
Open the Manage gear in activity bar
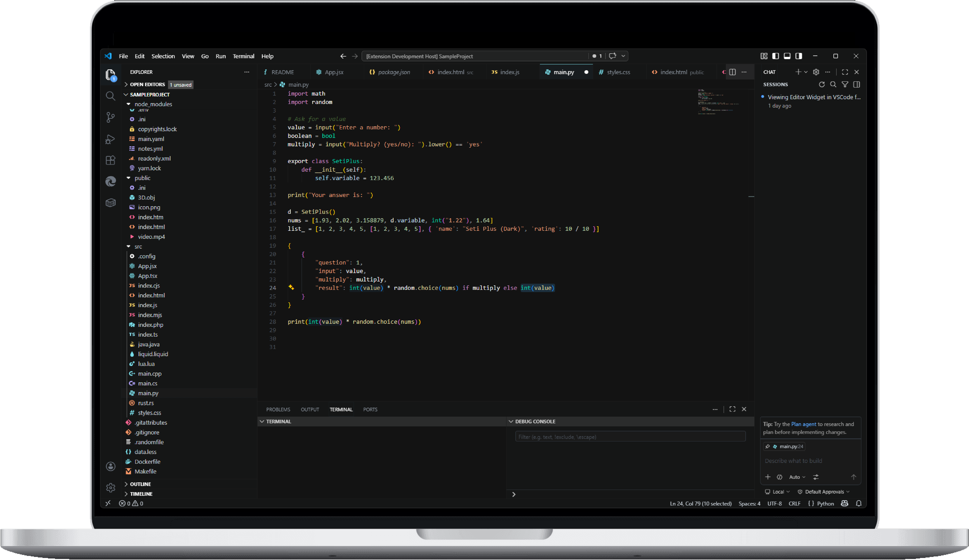110,487
